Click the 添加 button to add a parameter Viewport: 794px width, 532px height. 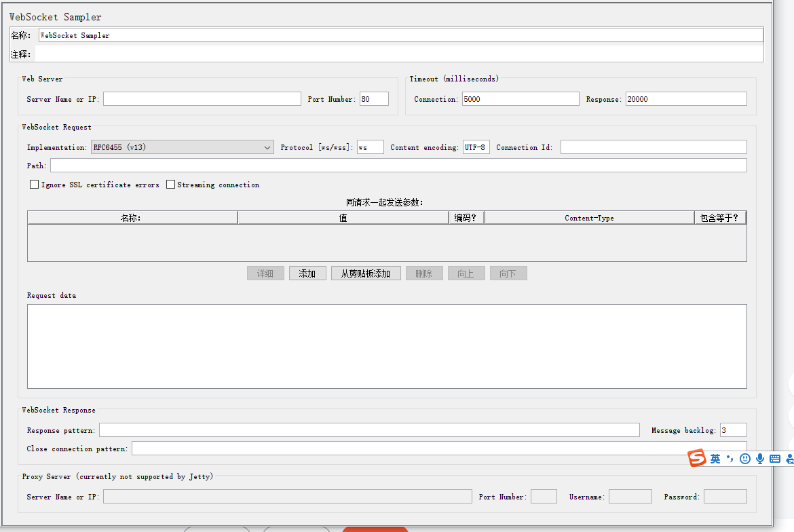coord(307,273)
